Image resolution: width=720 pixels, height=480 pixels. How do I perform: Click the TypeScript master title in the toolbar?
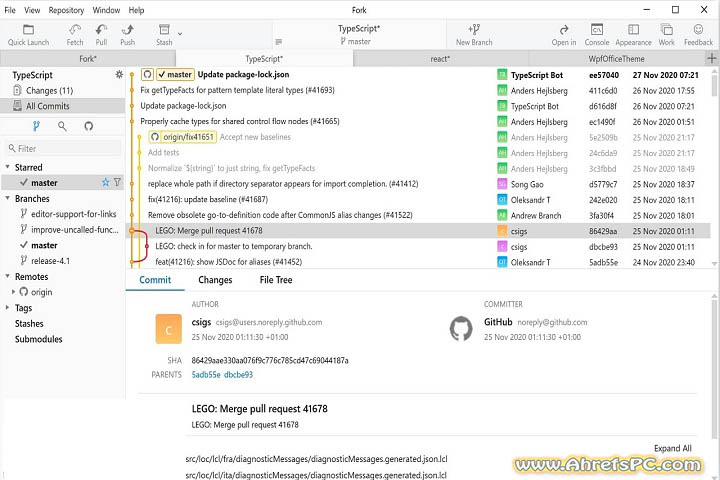pos(359,34)
